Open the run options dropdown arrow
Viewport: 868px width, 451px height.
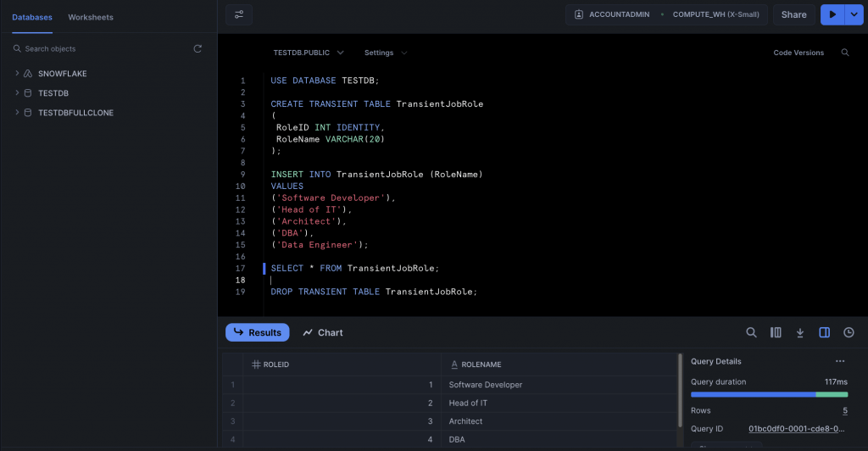(x=851, y=14)
